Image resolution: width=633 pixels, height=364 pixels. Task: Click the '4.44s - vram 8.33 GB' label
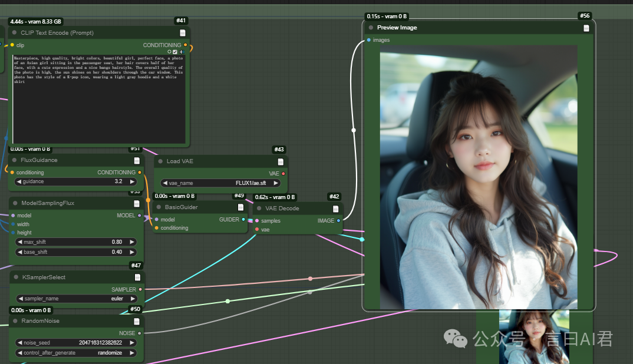click(35, 22)
